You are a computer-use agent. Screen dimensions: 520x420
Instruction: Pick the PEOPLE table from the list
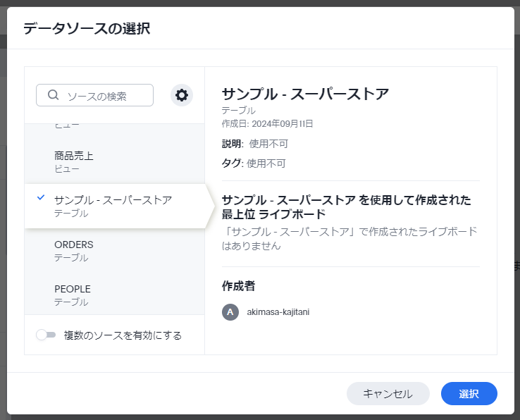pyautogui.click(x=73, y=295)
